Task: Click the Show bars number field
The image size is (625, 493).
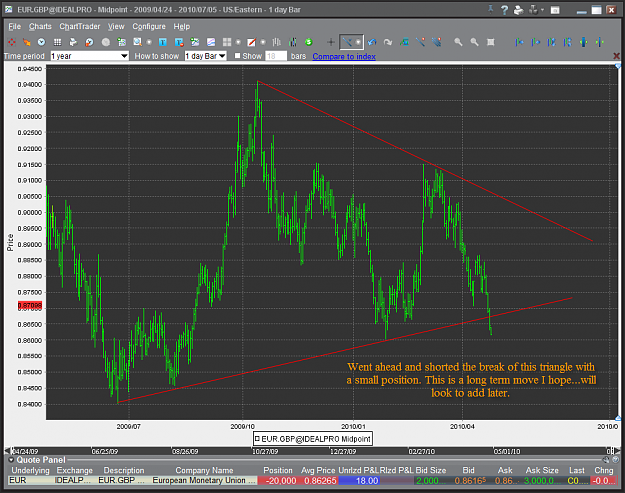Action: [276, 56]
